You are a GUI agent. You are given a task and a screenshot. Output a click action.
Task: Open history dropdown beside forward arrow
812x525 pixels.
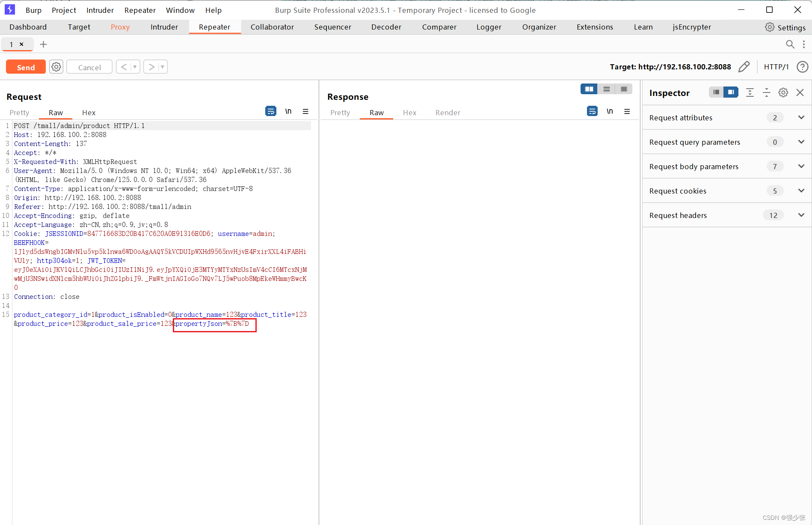point(163,67)
